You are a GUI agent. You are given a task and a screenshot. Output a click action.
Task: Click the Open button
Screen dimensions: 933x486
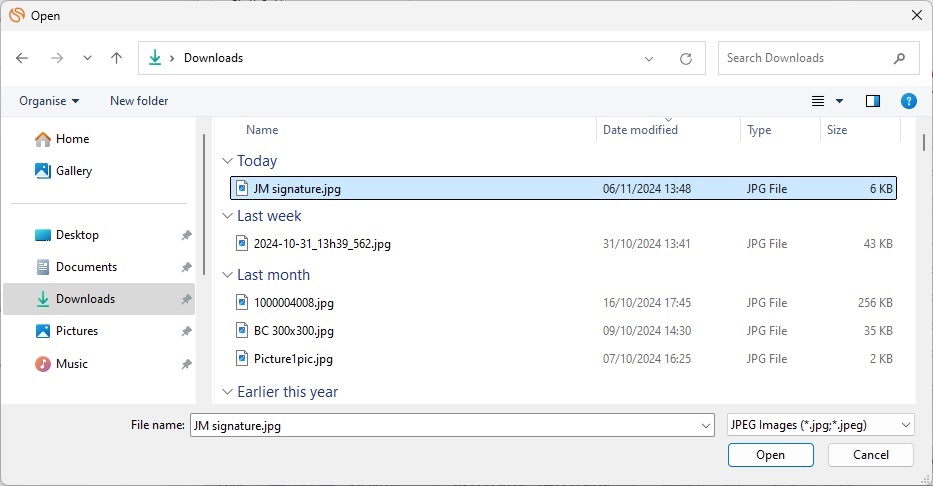pyautogui.click(x=771, y=455)
